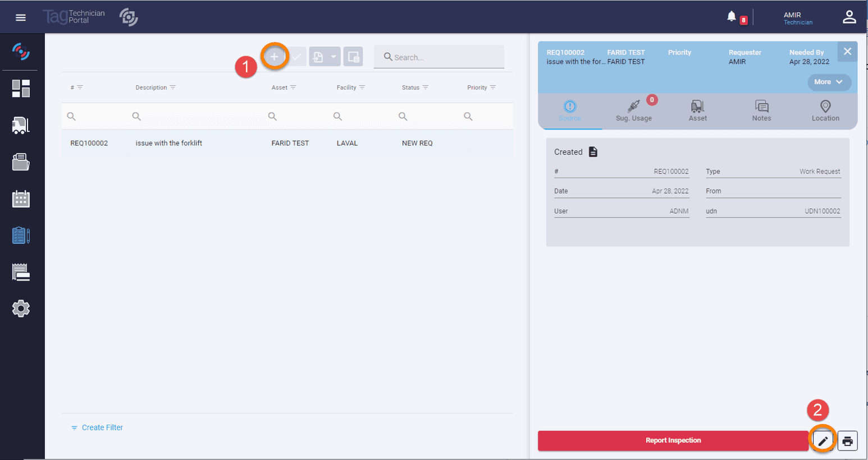868x460 pixels.
Task: Click the pencil edit icon
Action: (x=823, y=441)
